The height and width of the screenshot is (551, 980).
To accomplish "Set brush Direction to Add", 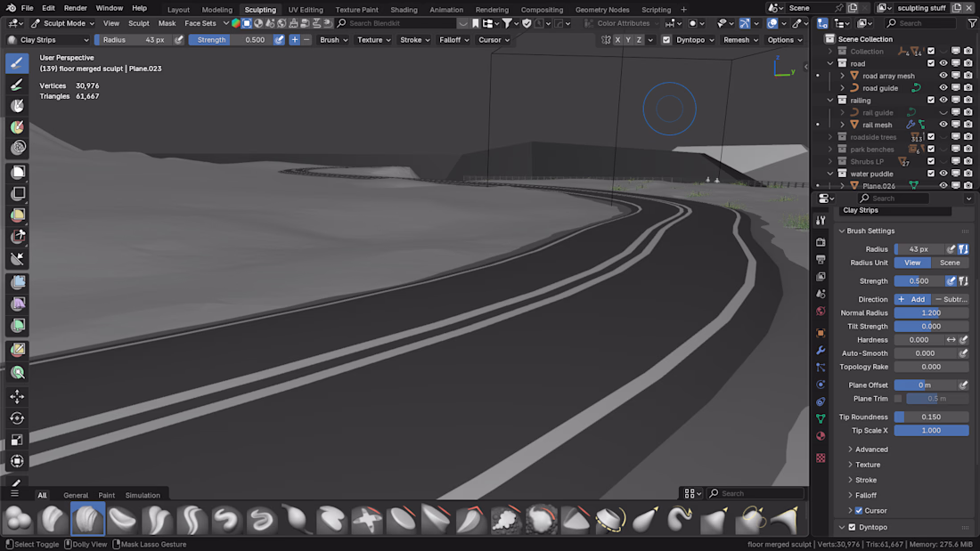I will coord(912,299).
